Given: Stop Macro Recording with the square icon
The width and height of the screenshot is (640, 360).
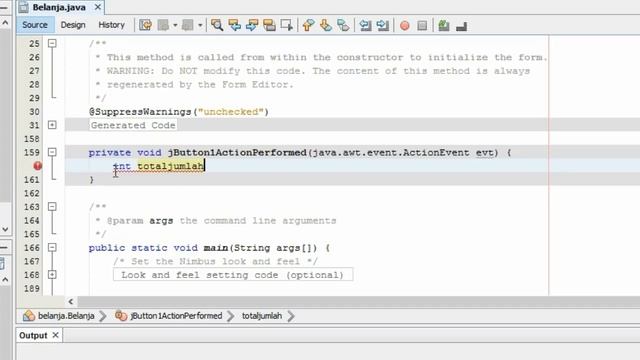Looking at the screenshot, I should [422, 26].
